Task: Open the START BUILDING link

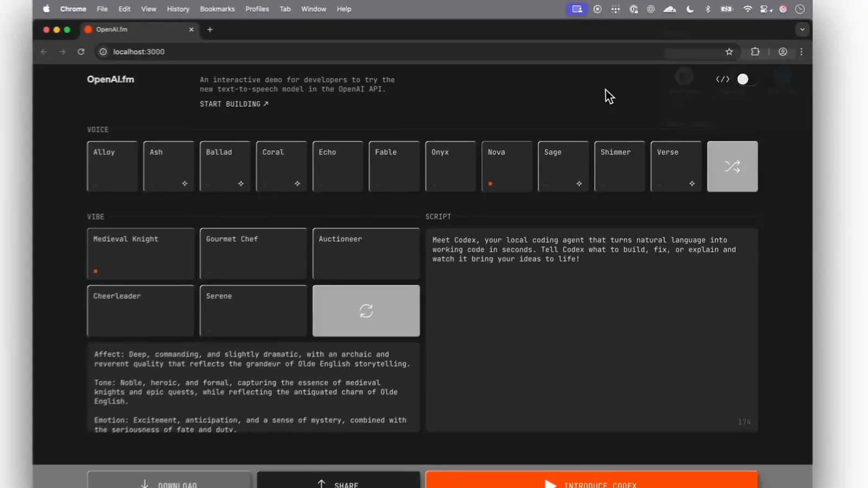Action: point(234,104)
